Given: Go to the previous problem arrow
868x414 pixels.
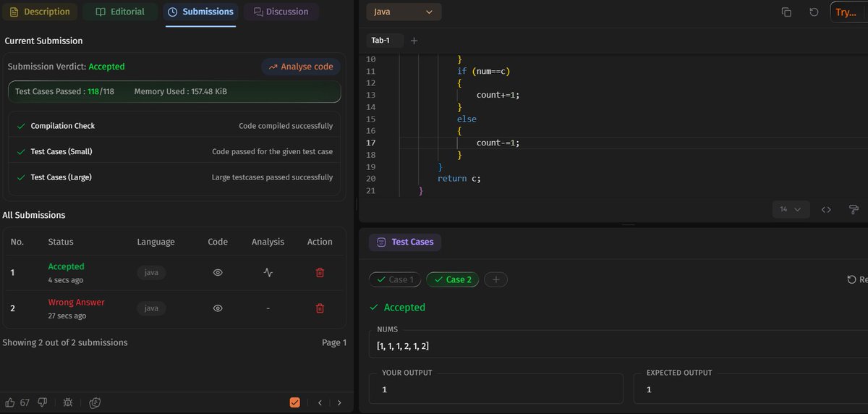Looking at the screenshot, I should coord(320,402).
